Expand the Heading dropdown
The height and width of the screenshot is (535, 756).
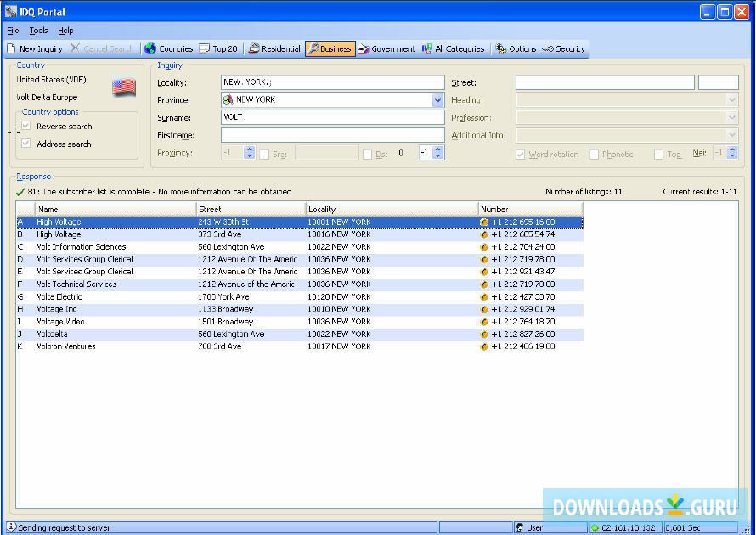pos(732,100)
